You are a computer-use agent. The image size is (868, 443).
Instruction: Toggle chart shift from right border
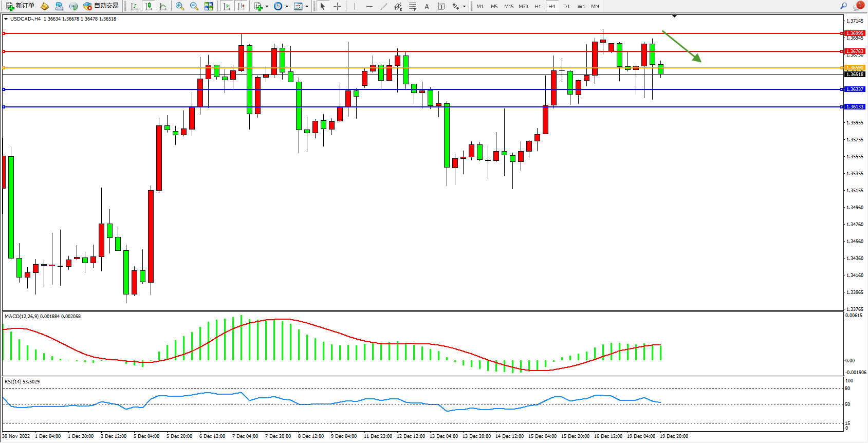coord(241,6)
